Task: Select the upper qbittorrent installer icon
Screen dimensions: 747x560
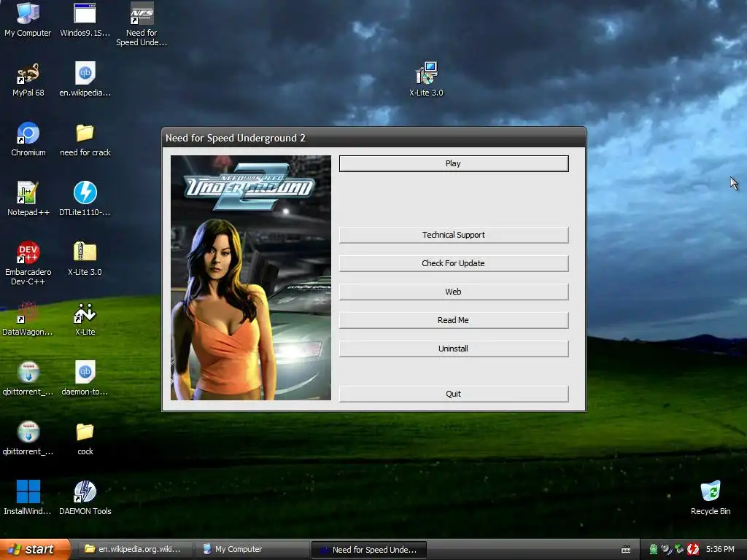Action: point(28,378)
